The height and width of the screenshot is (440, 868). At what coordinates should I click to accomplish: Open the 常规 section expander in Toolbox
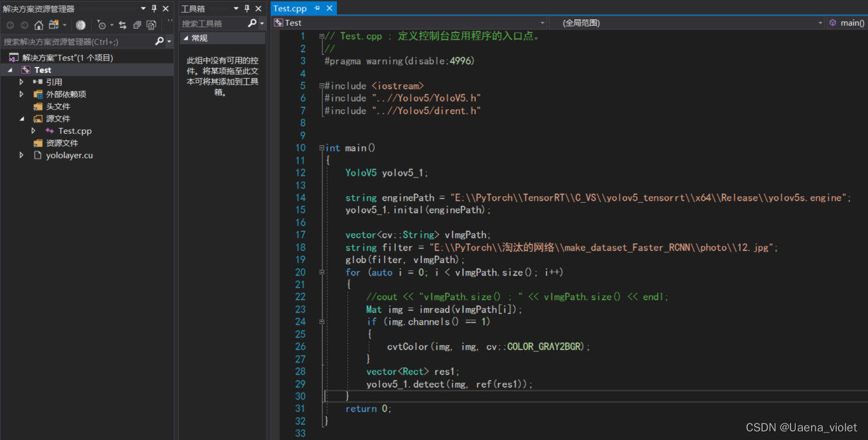tap(187, 36)
